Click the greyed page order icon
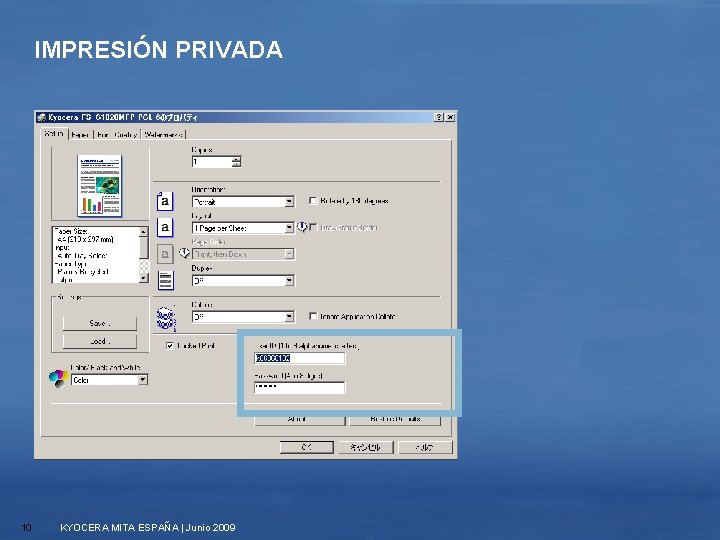Viewport: 720px width, 540px height. [x=165, y=254]
